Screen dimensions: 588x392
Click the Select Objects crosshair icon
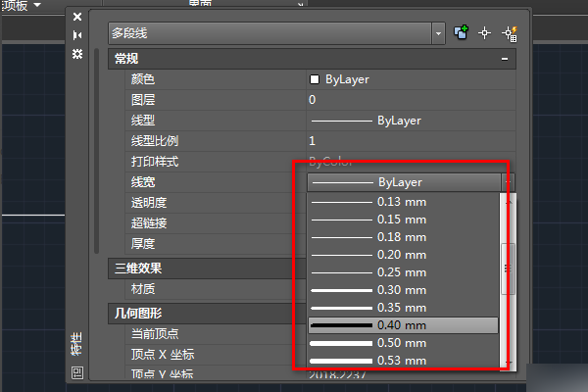(x=484, y=33)
